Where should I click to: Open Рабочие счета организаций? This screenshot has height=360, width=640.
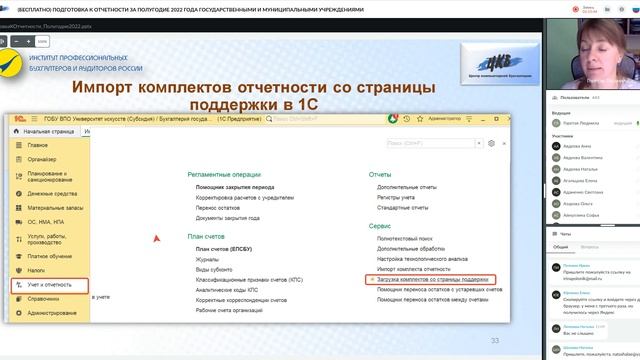point(229,310)
